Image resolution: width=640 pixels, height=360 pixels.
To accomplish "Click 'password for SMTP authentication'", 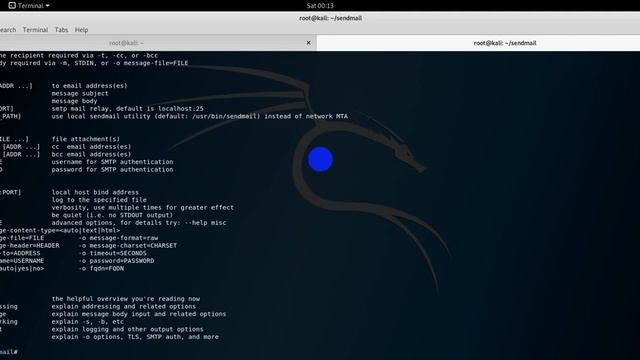I will 112,170.
